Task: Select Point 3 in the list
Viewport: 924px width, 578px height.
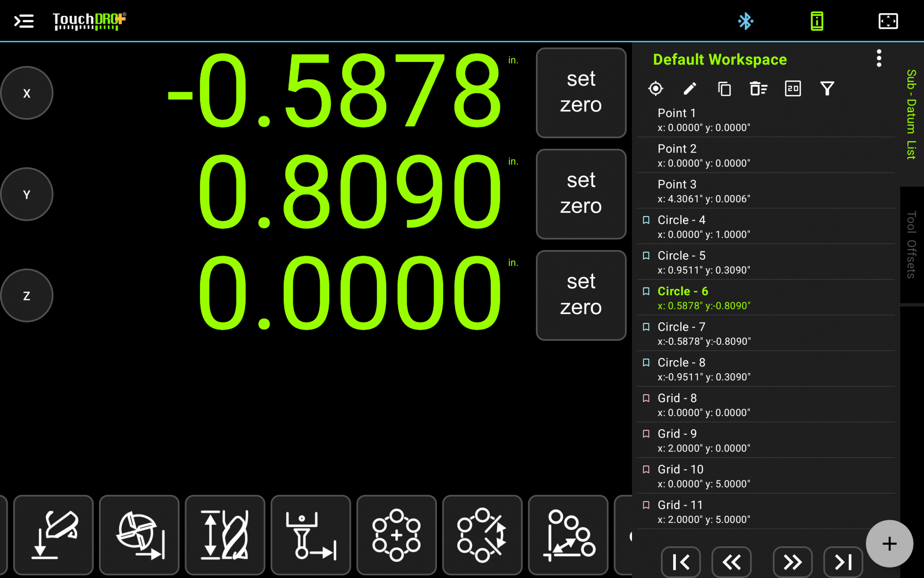Action: point(766,191)
